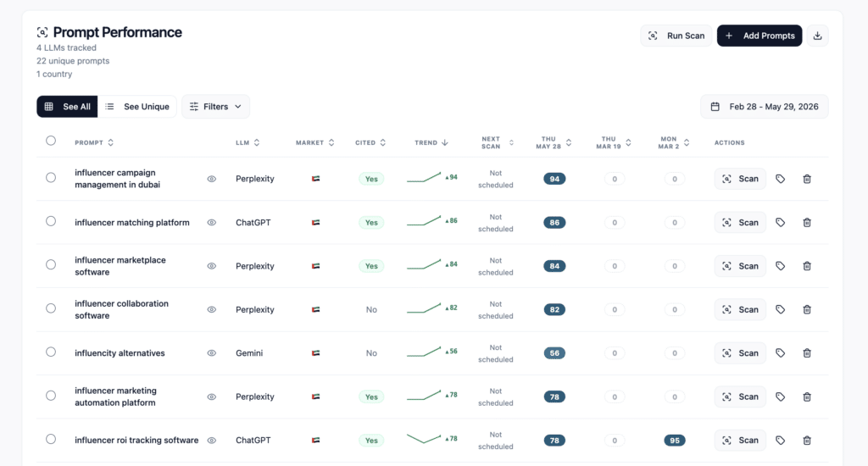Tag influencer marketing automation platform prompt

780,397
